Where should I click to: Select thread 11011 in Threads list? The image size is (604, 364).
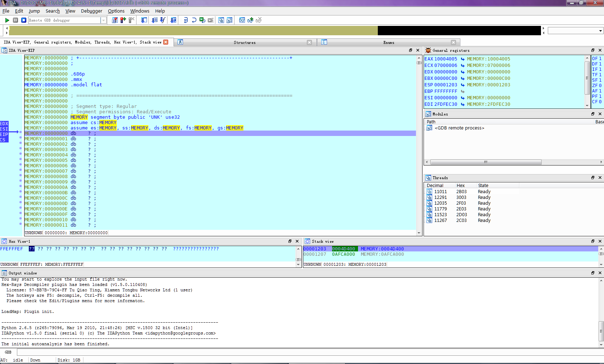click(440, 192)
